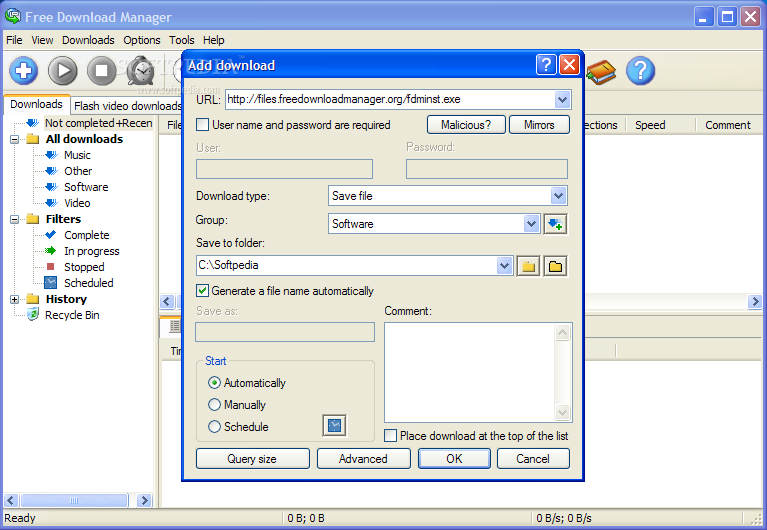
Task: Collapse the All downloads tree node
Action: coord(15,139)
